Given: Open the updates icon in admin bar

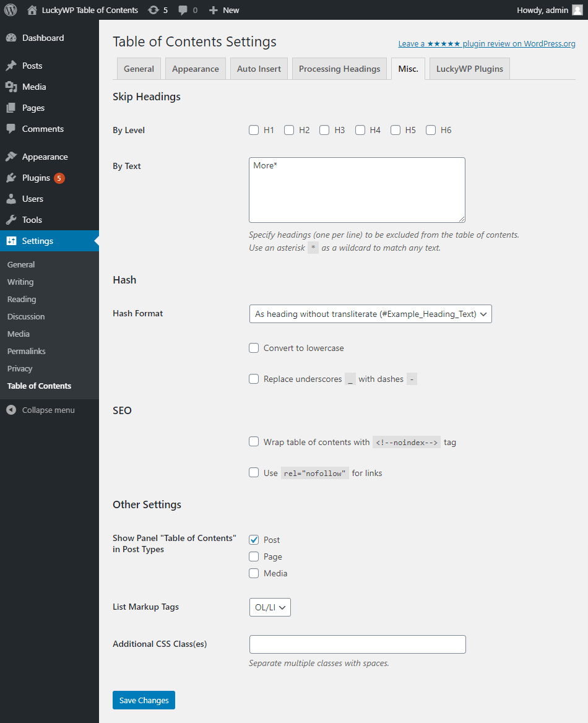Looking at the screenshot, I should 153,10.
